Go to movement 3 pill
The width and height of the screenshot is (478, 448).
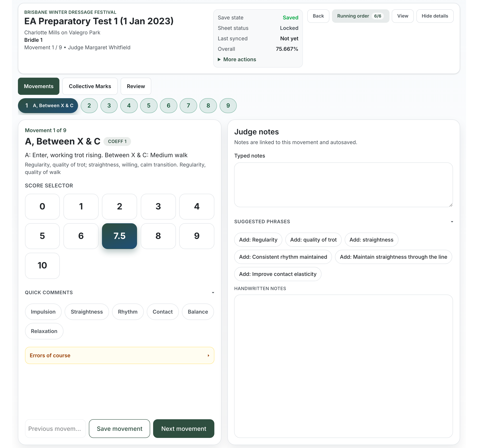pyautogui.click(x=109, y=105)
